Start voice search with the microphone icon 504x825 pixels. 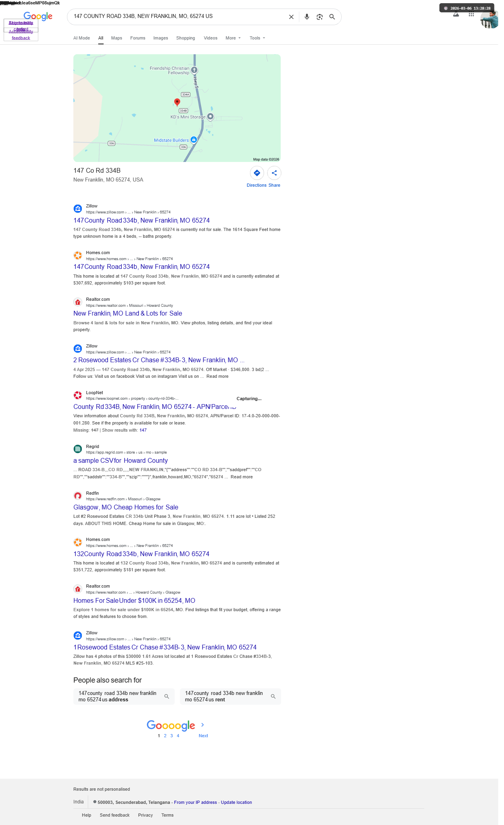pyautogui.click(x=307, y=17)
